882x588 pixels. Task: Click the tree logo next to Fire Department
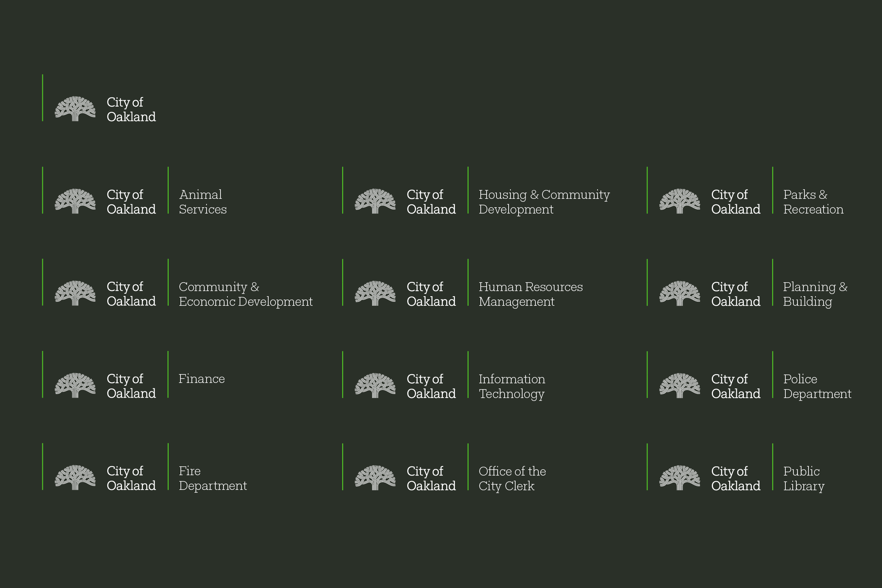[x=75, y=478]
